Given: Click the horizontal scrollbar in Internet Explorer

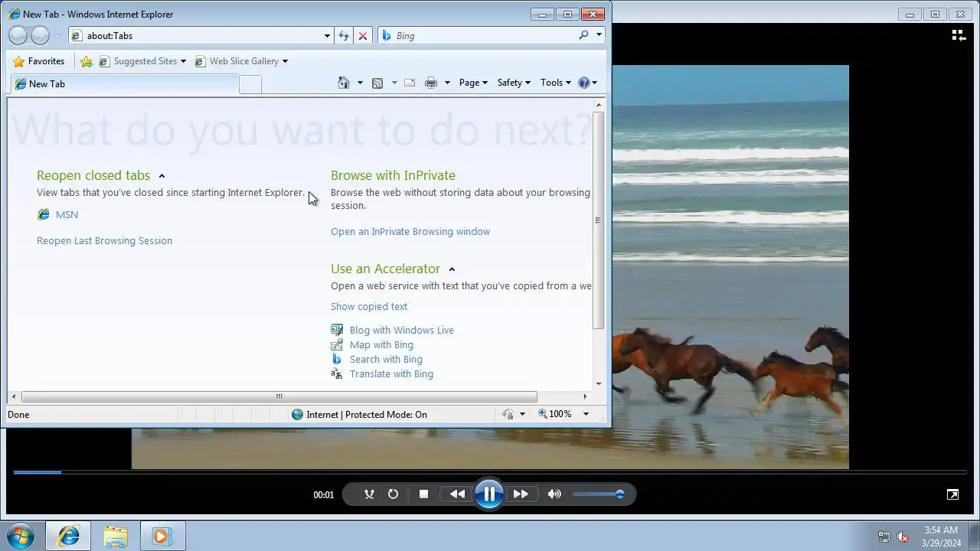Looking at the screenshot, I should click(279, 396).
